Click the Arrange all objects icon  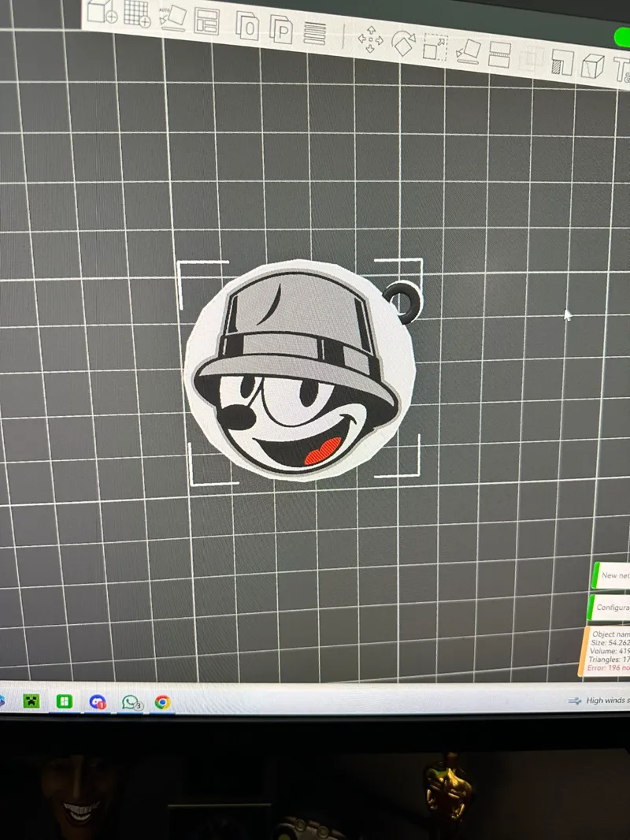[206, 22]
